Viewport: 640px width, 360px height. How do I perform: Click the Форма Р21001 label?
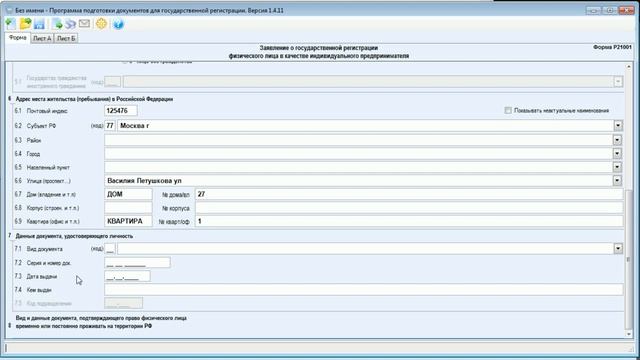pos(612,47)
